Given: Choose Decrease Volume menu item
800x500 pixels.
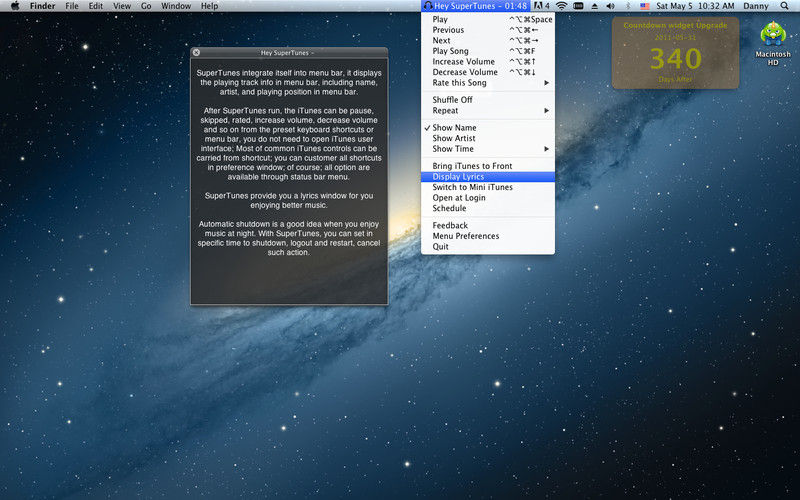Looking at the screenshot, I should click(x=488, y=72).
